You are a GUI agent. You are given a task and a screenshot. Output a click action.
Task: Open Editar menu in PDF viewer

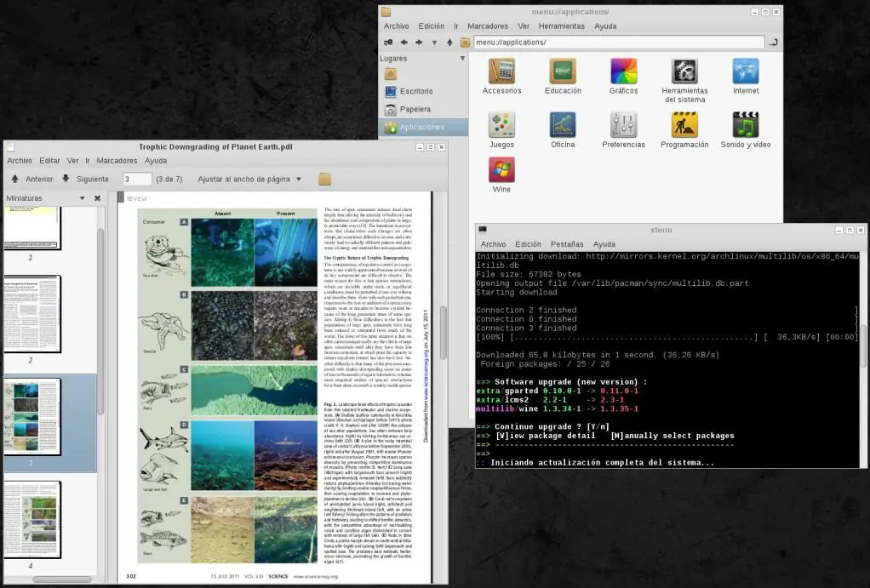pyautogui.click(x=49, y=160)
